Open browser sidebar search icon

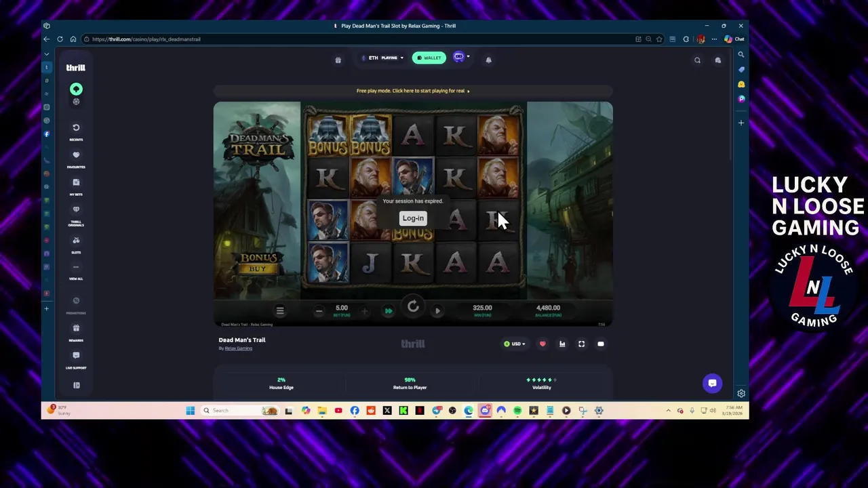click(x=741, y=55)
